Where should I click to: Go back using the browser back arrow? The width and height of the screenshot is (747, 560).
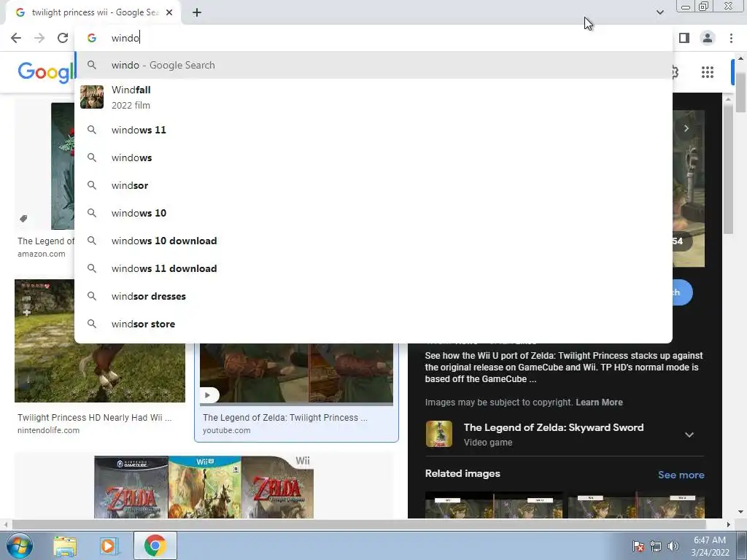(x=16, y=38)
